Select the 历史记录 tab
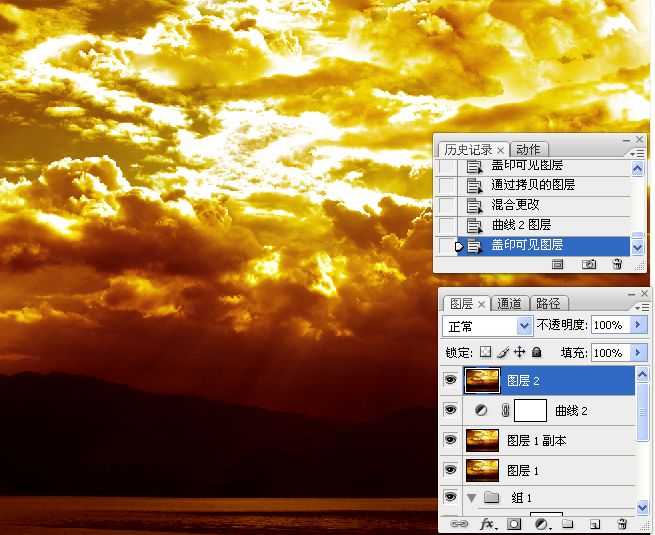This screenshot has width=655, height=535. click(468, 150)
